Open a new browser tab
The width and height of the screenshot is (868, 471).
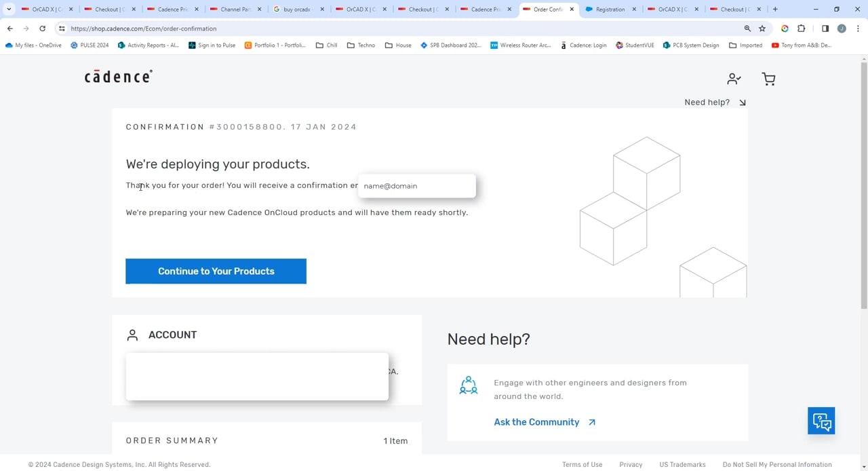[775, 10]
